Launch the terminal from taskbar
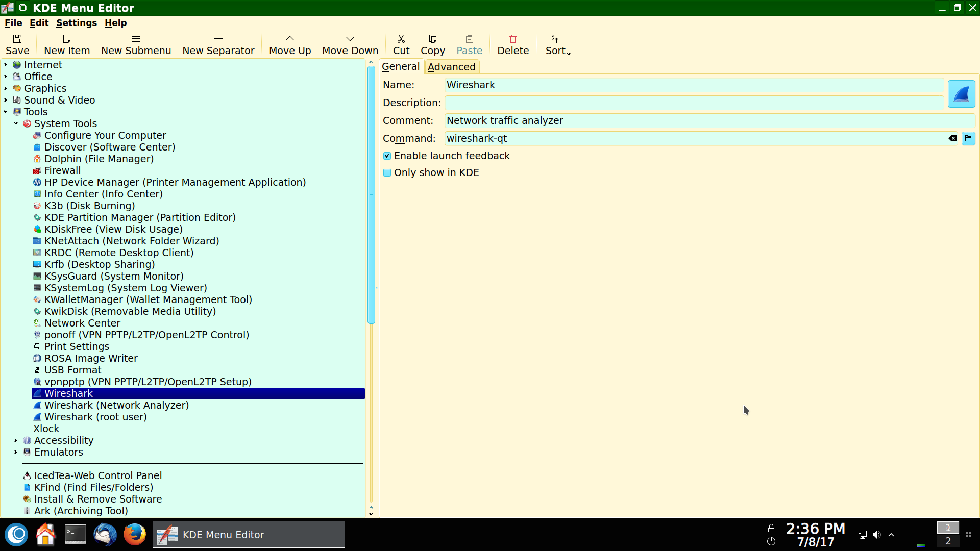Image resolution: width=980 pixels, height=551 pixels. 76,535
